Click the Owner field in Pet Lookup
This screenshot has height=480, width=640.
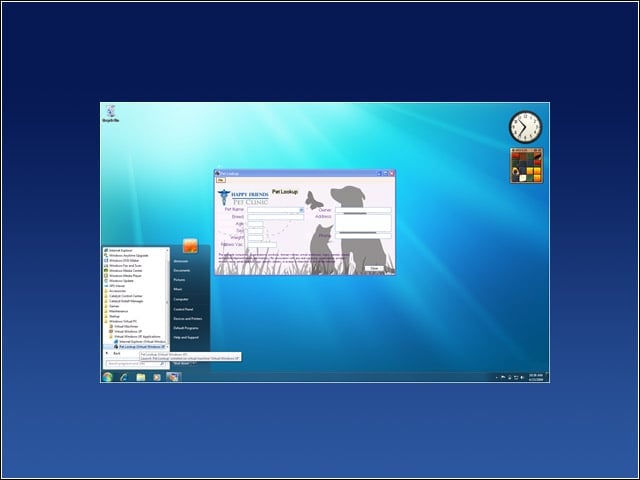[363, 210]
